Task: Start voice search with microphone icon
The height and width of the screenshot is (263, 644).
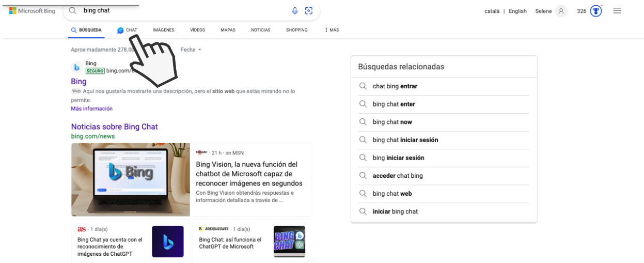Action: pos(295,11)
